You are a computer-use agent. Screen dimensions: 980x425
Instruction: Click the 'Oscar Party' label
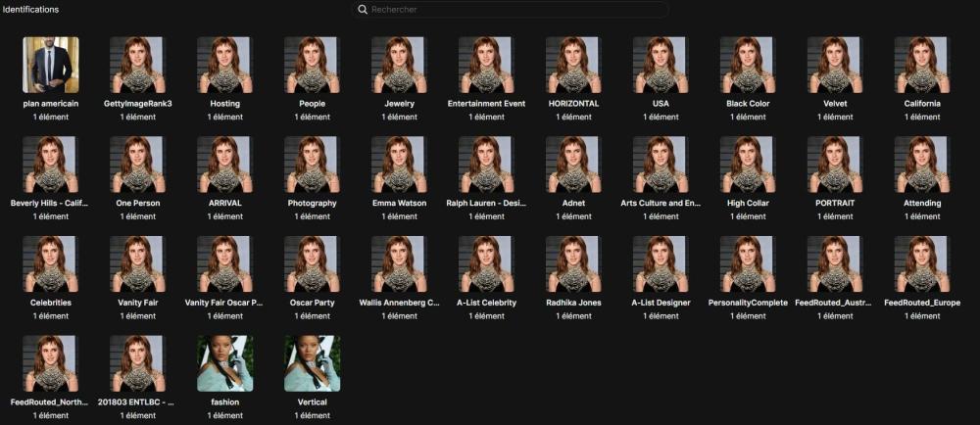(312, 303)
